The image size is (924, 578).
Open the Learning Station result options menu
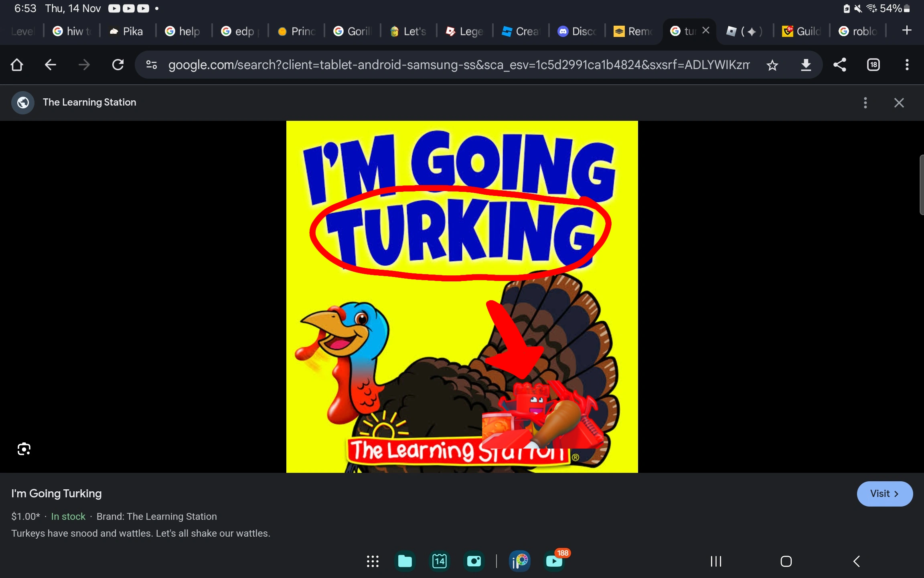(x=865, y=103)
